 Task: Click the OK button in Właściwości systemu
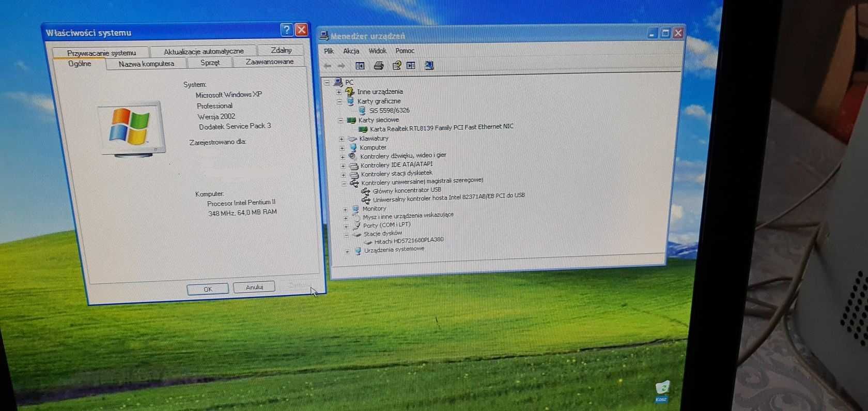click(x=208, y=289)
